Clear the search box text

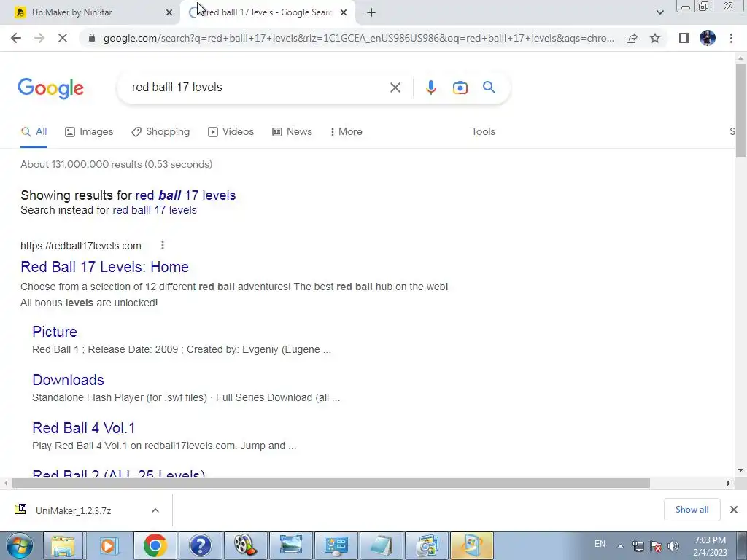pos(395,87)
